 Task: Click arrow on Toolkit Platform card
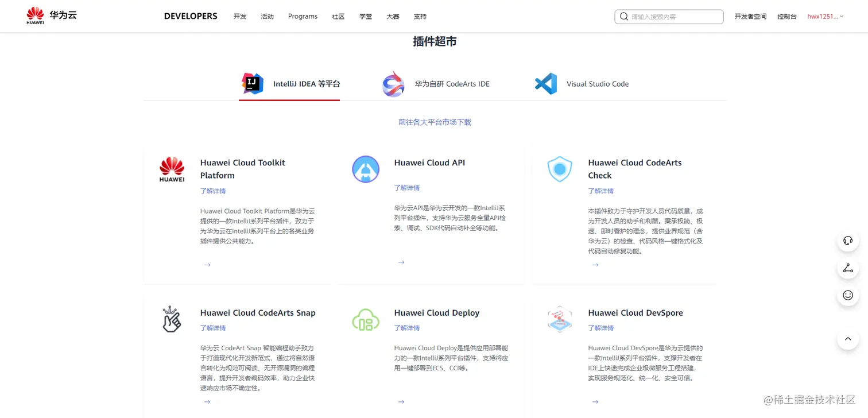[x=207, y=265]
